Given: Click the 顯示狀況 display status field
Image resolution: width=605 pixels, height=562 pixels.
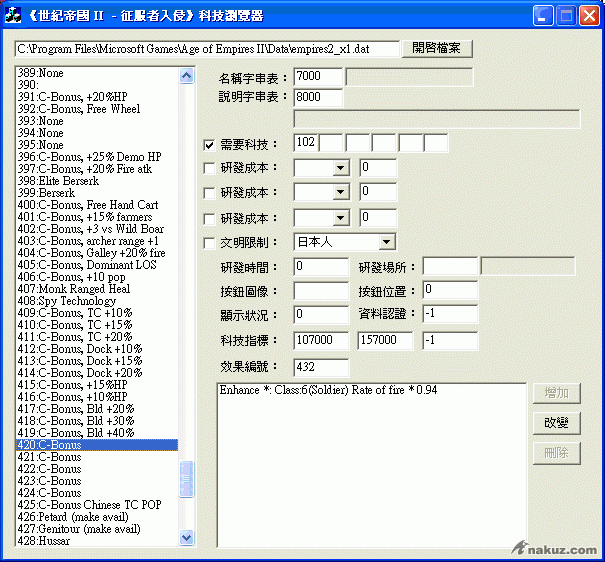Looking at the screenshot, I should [x=321, y=314].
